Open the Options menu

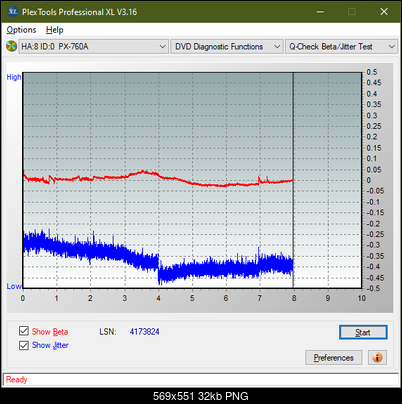(x=21, y=30)
